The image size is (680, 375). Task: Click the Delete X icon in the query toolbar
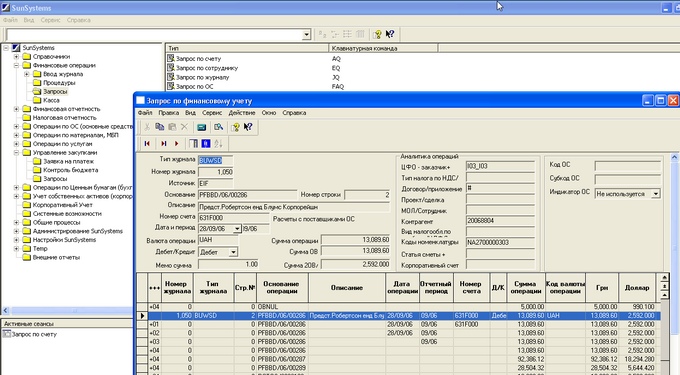(184, 127)
